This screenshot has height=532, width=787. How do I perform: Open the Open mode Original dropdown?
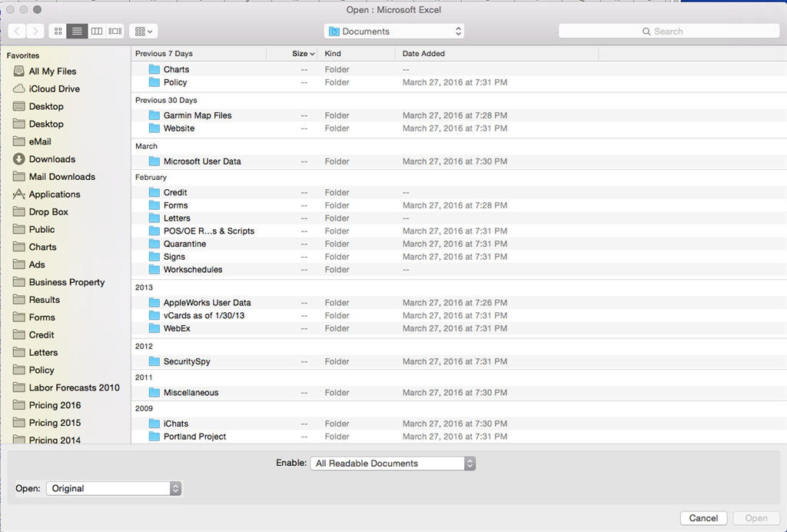pos(114,488)
